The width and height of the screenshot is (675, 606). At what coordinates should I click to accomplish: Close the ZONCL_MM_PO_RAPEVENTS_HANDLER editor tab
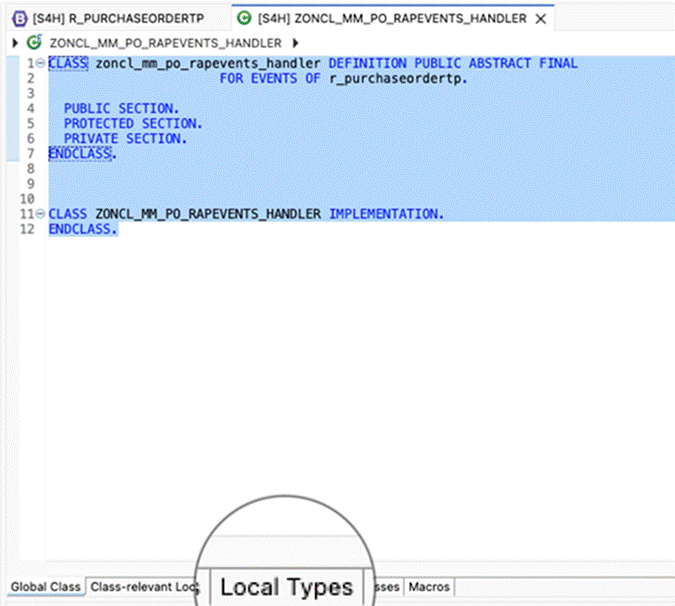pyautogui.click(x=541, y=19)
